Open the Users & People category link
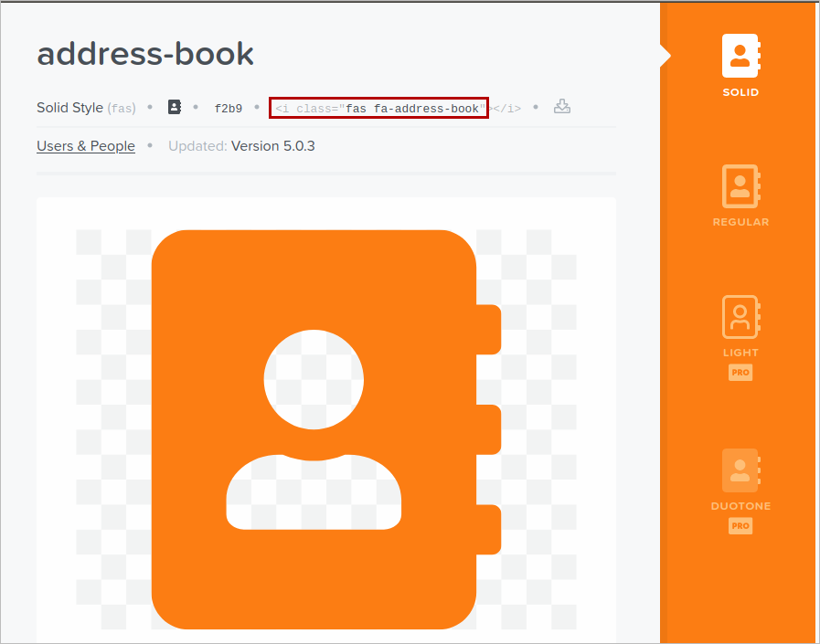 [86, 146]
